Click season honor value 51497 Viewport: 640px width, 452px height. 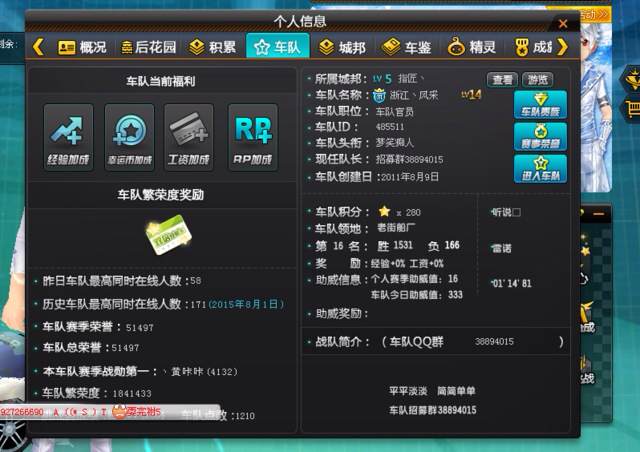(x=140, y=327)
